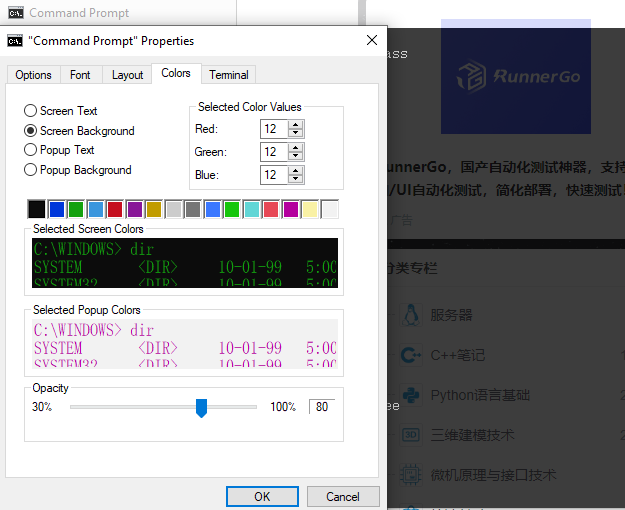The width and height of the screenshot is (625, 510).
Task: Switch to the Options tab
Action: click(x=33, y=75)
